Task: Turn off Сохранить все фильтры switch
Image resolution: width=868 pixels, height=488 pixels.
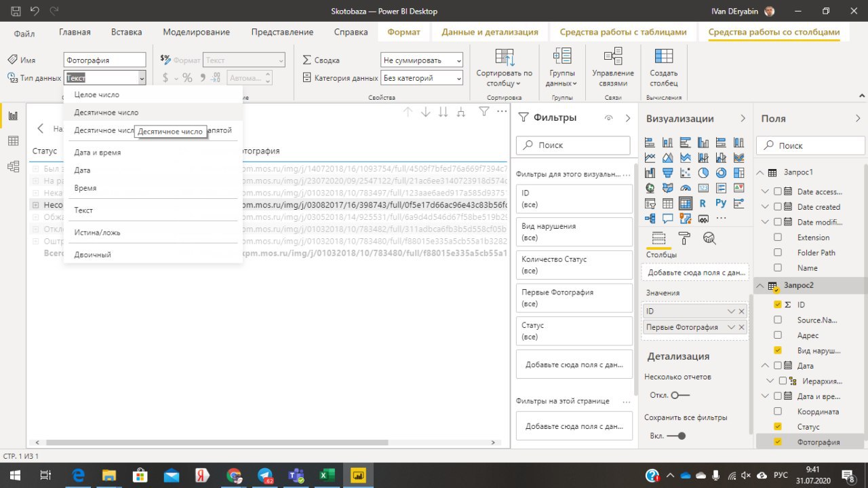Action: coord(677,436)
